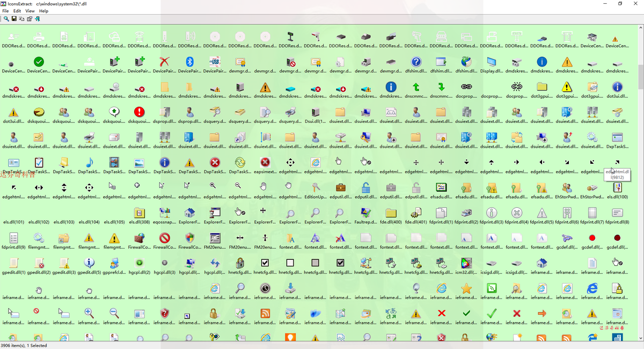Select the Faultrep.d icon
The image size is (644, 349).
[x=365, y=213]
